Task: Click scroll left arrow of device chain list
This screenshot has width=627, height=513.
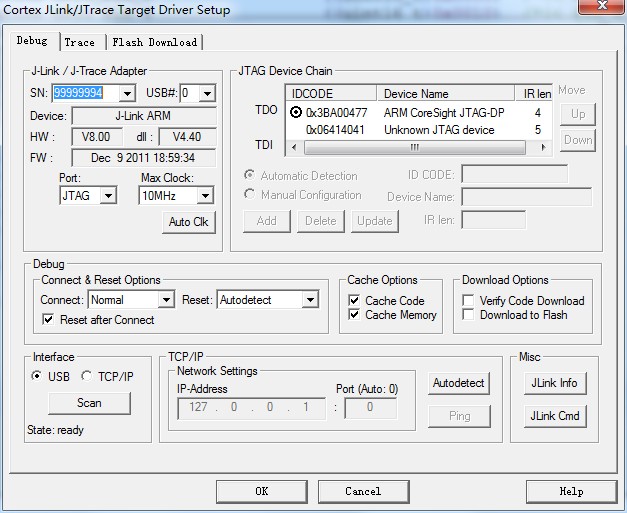Action: [x=294, y=148]
